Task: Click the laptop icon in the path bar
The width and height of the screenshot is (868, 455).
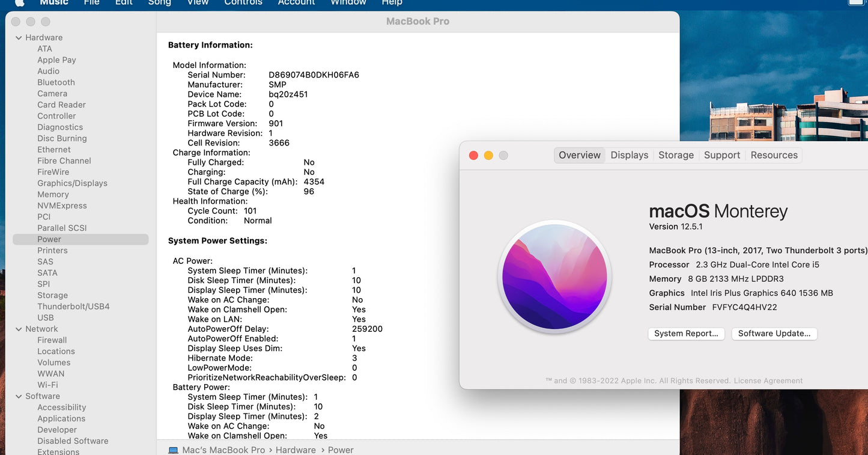Action: pos(173,450)
